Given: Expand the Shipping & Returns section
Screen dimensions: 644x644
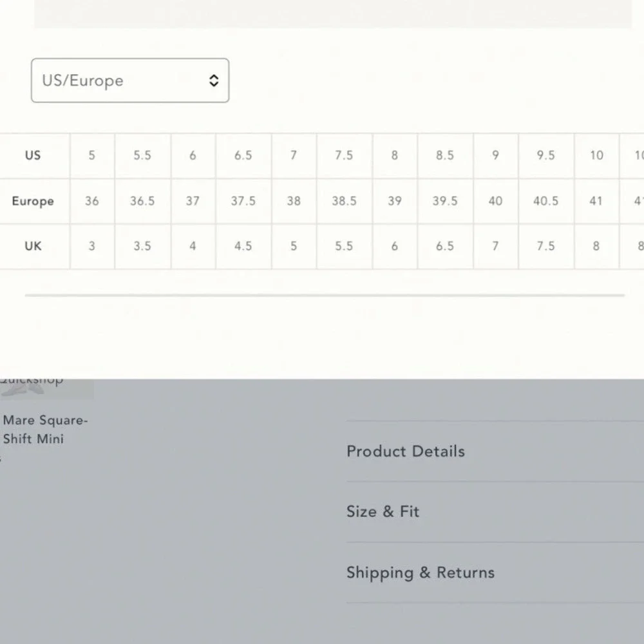Looking at the screenshot, I should (495, 573).
